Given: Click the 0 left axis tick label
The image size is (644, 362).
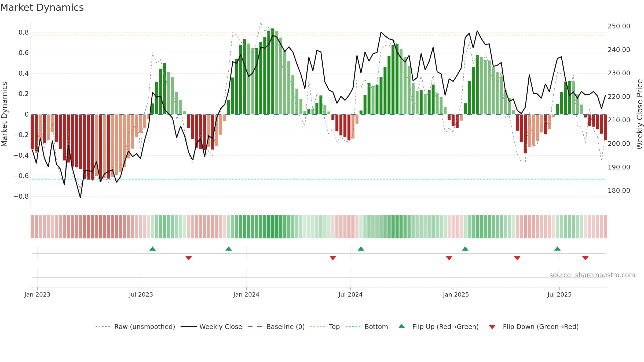Looking at the screenshot, I should [x=27, y=114].
